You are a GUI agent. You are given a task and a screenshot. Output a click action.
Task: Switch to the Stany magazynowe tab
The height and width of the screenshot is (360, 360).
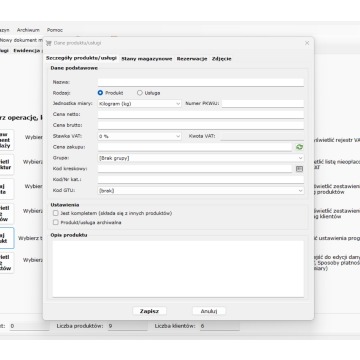(147, 59)
